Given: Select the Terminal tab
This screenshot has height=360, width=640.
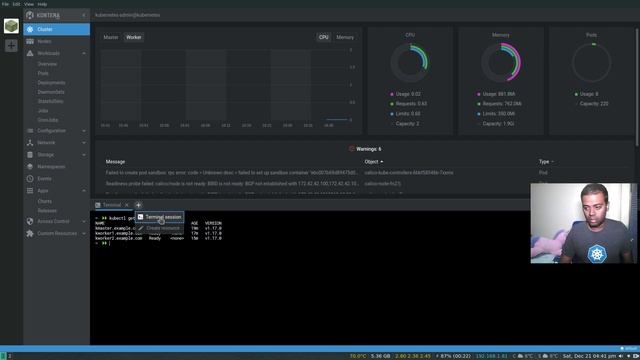Looking at the screenshot, I should coord(111,205).
